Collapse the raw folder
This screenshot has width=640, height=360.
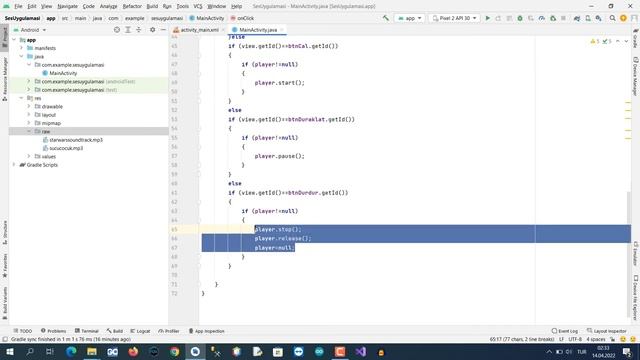point(29,131)
